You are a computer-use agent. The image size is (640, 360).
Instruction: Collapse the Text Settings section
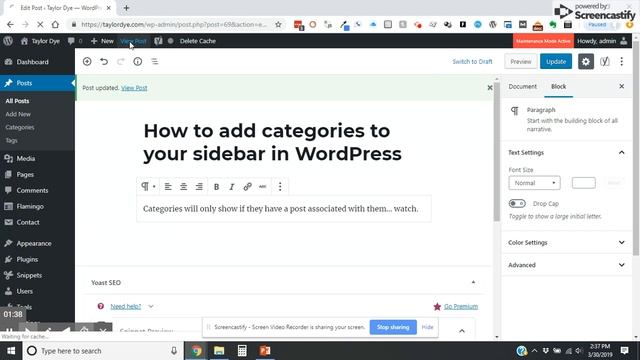[566, 153]
